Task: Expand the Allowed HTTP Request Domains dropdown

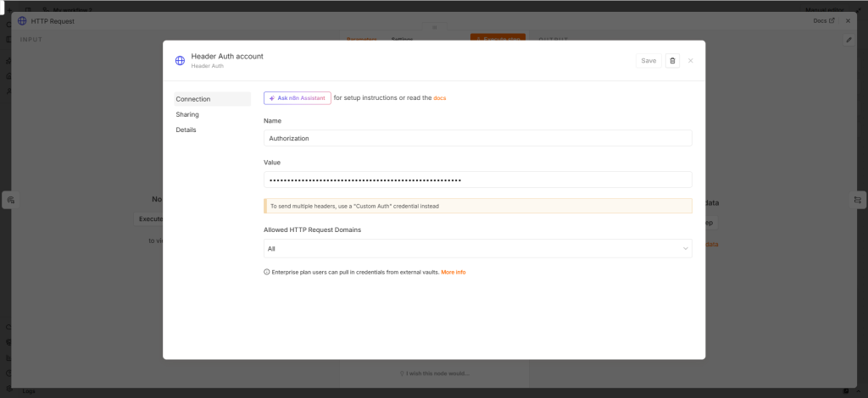Action: click(478, 249)
